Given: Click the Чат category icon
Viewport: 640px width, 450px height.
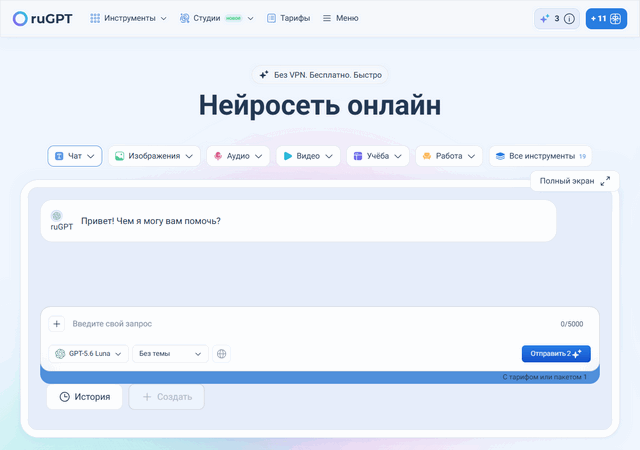Looking at the screenshot, I should (59, 156).
